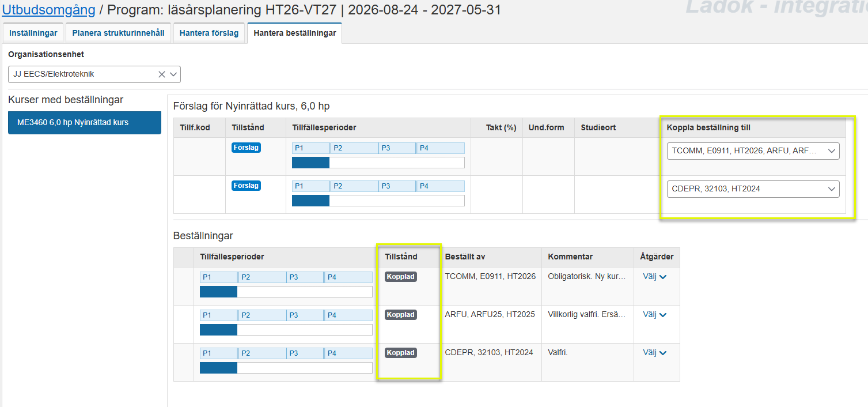Clear the JJ EECS/Elektroteknik organisation selection X
The width and height of the screenshot is (868, 407).
[x=162, y=74]
